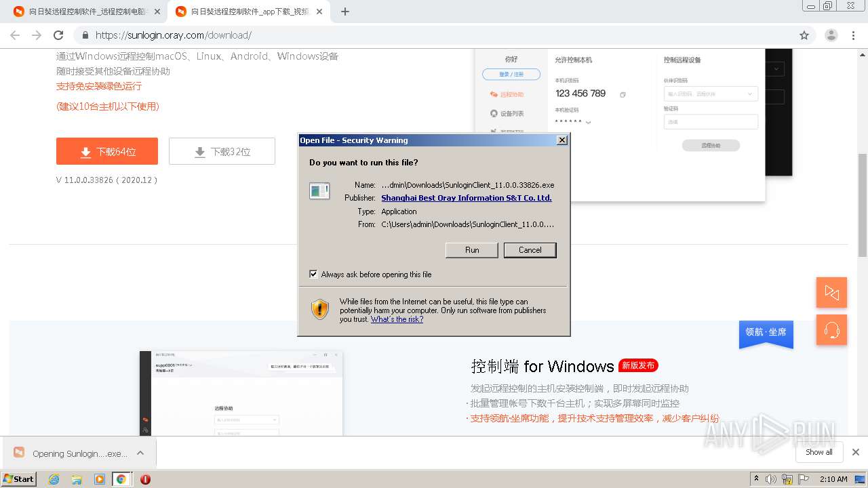
Task: Close the Open File Security Warning dialog
Action: click(x=561, y=140)
